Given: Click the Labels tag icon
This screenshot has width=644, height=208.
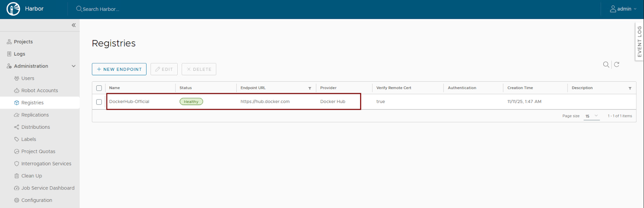Looking at the screenshot, I should point(17,139).
